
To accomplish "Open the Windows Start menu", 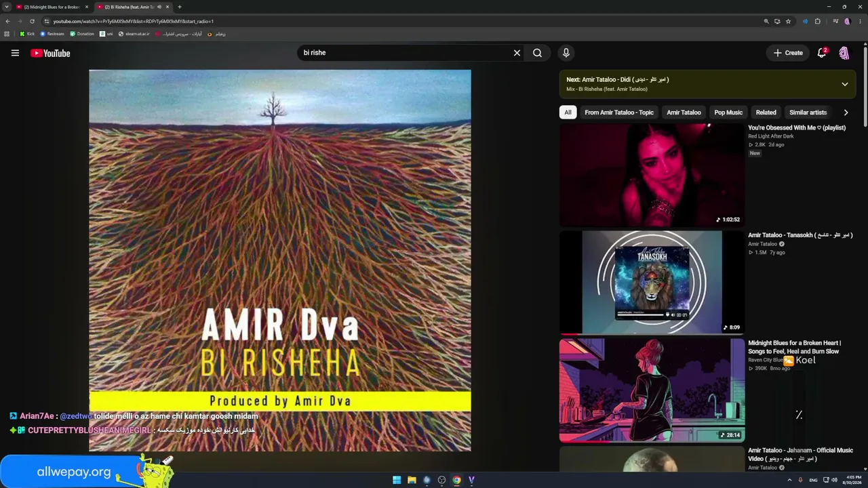I will [x=397, y=480].
